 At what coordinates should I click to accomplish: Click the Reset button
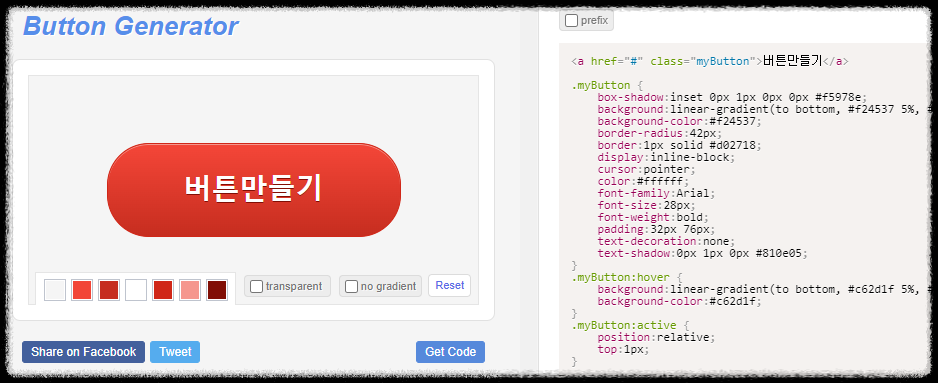[x=449, y=285]
